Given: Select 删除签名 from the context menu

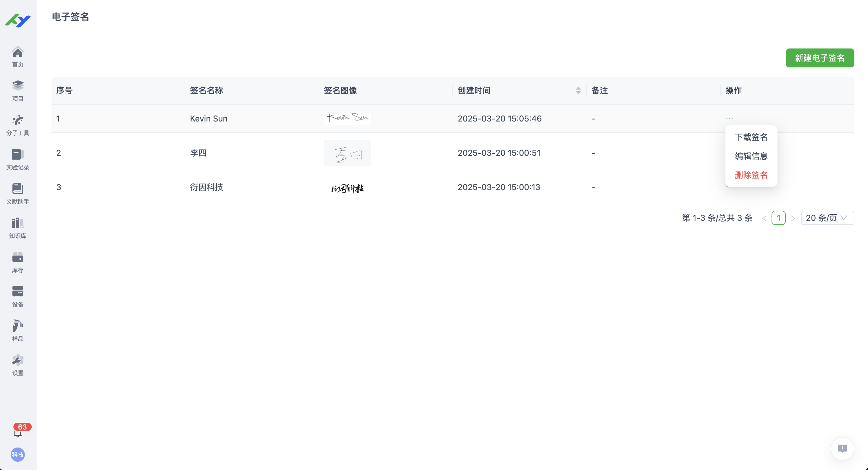Looking at the screenshot, I should pos(751,175).
